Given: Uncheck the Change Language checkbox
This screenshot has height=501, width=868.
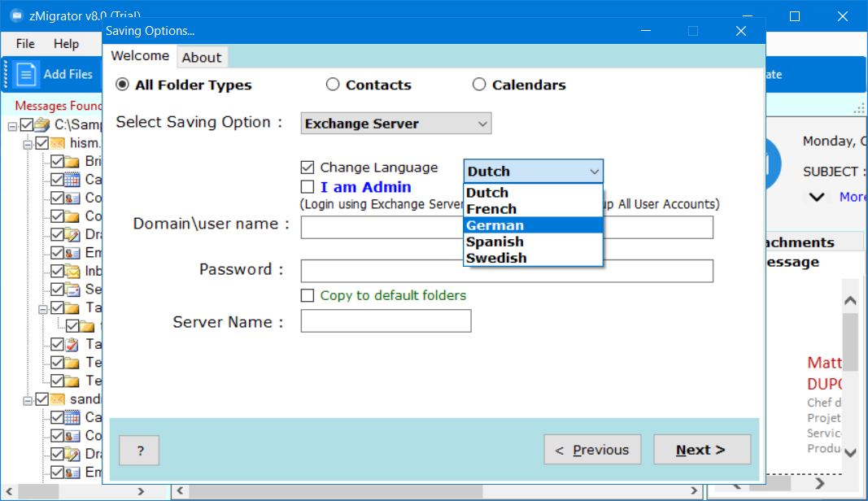Looking at the screenshot, I should click(x=308, y=168).
